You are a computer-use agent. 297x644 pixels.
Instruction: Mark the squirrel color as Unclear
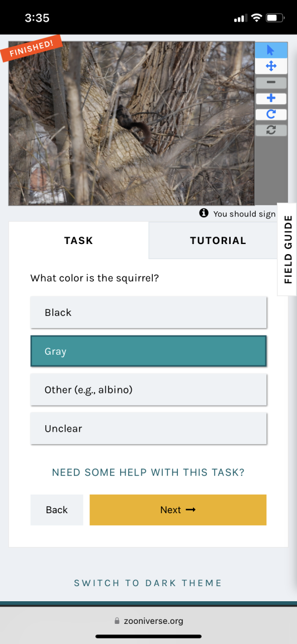click(x=148, y=429)
